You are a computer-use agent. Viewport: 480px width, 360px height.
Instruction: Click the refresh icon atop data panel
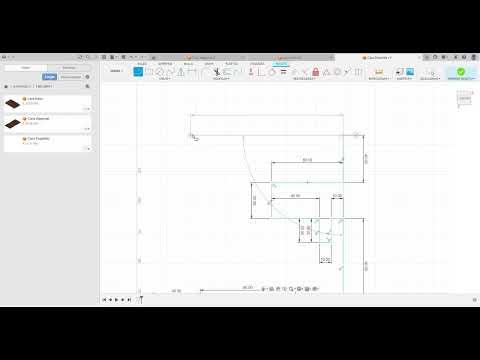tap(80, 57)
